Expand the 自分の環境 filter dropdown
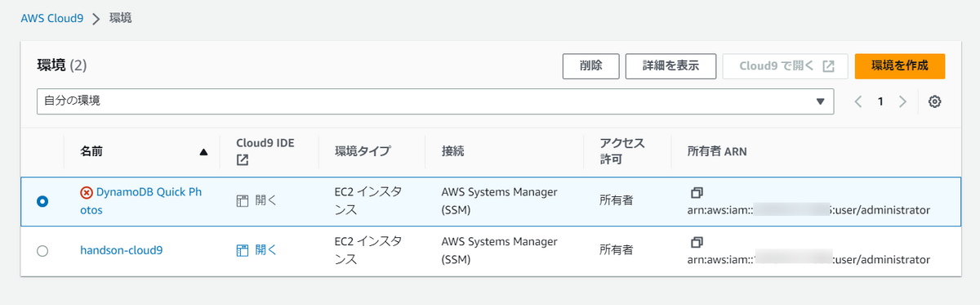Image resolution: width=980 pixels, height=305 pixels. (435, 101)
